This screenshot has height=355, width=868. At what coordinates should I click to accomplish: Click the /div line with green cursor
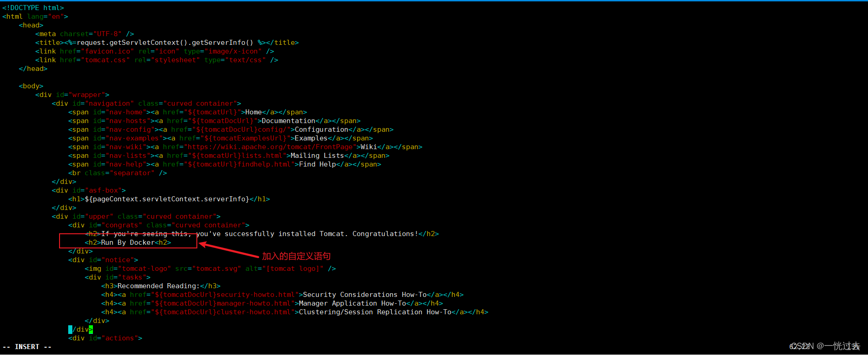pos(81,329)
